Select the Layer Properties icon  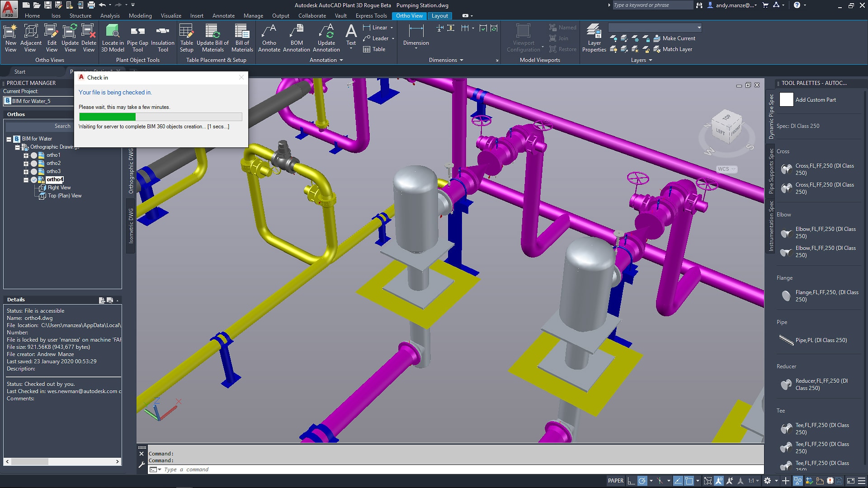(x=594, y=38)
